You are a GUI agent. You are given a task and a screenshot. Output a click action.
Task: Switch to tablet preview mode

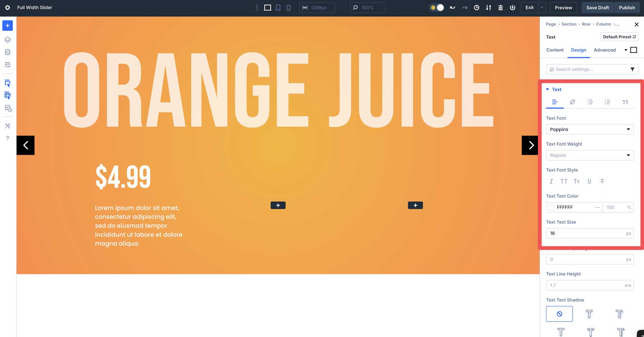coord(278,7)
